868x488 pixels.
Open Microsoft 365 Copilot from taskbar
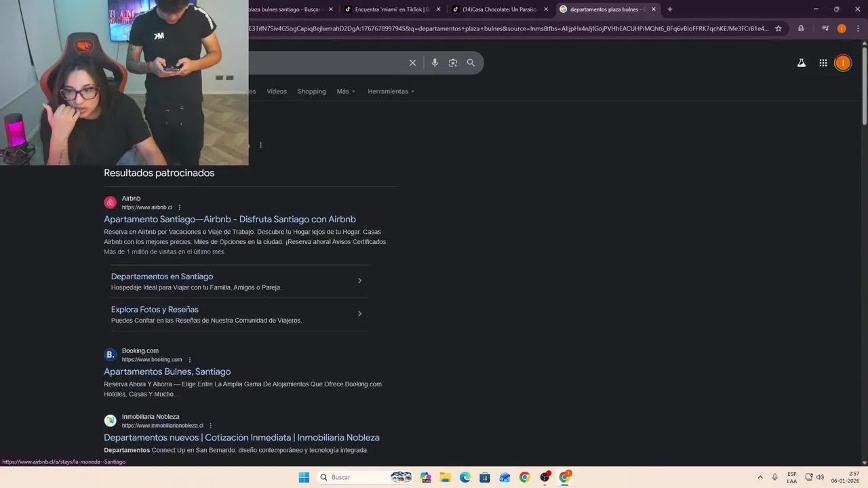[425, 477]
